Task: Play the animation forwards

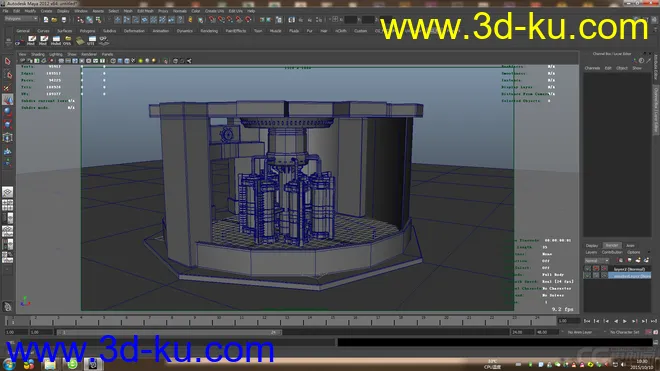Action: pyautogui.click(x=625, y=321)
